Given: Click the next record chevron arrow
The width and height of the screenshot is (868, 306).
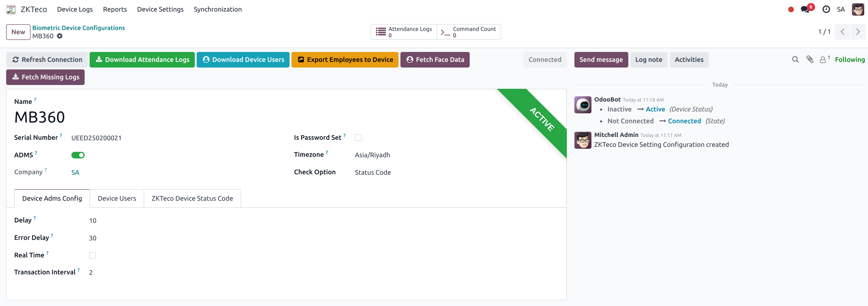Looking at the screenshot, I should (x=858, y=32).
